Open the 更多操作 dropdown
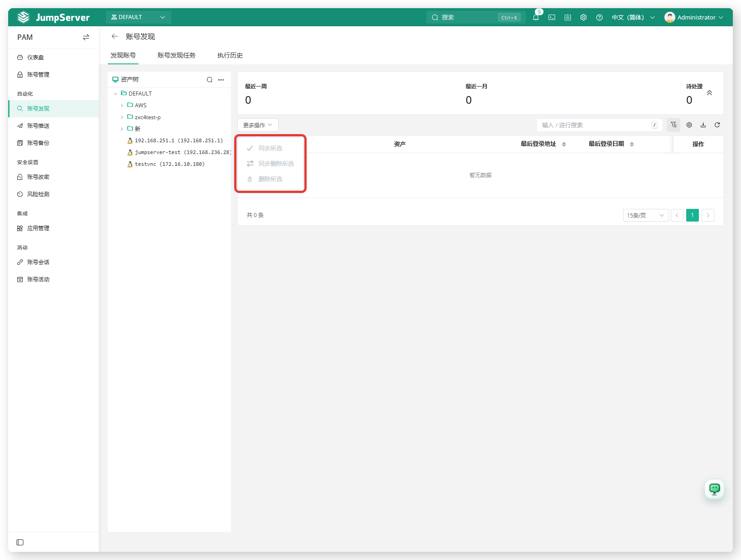This screenshot has height=560, width=741. (258, 125)
